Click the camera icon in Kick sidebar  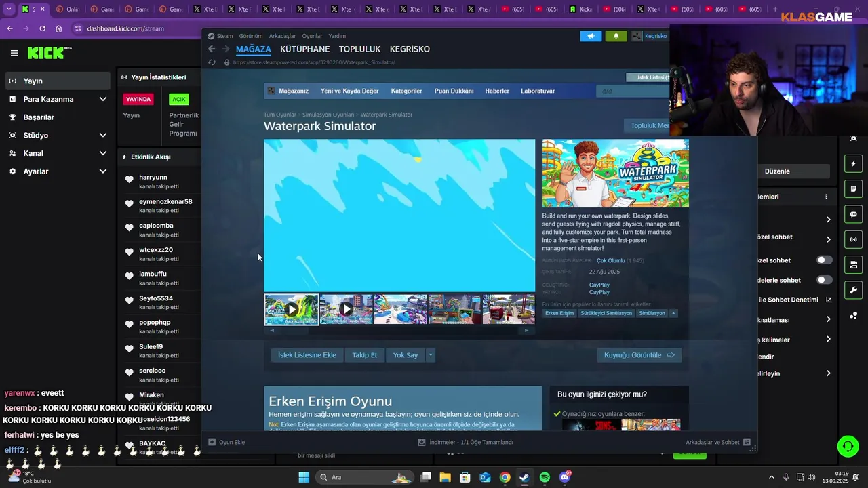854,264
